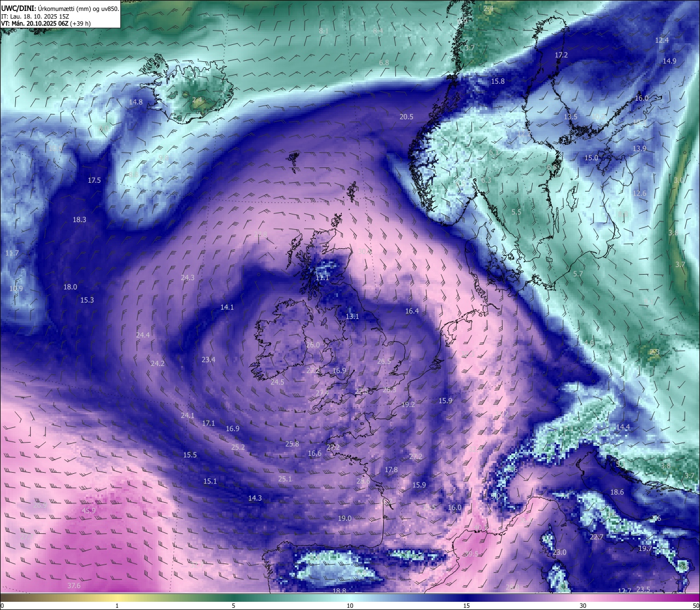700x610 pixels.
Task: Click the 13.9 value over the Baltics
Action: pyautogui.click(x=639, y=148)
